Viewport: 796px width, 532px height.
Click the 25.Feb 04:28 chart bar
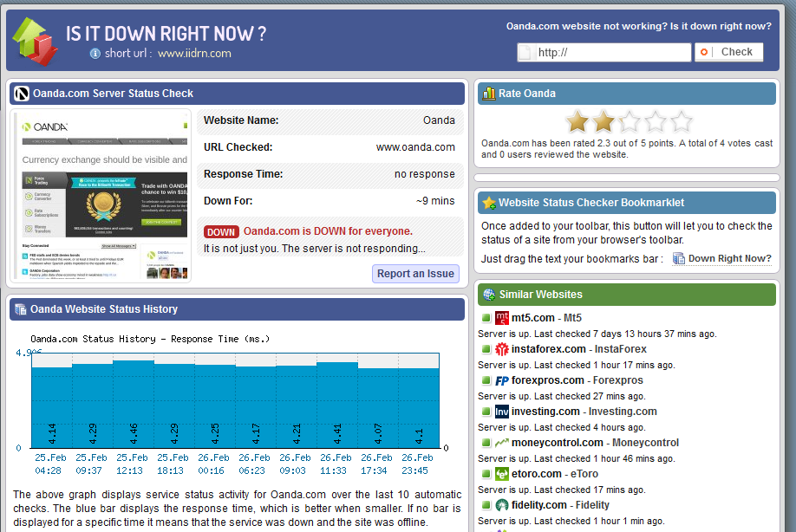52,407
